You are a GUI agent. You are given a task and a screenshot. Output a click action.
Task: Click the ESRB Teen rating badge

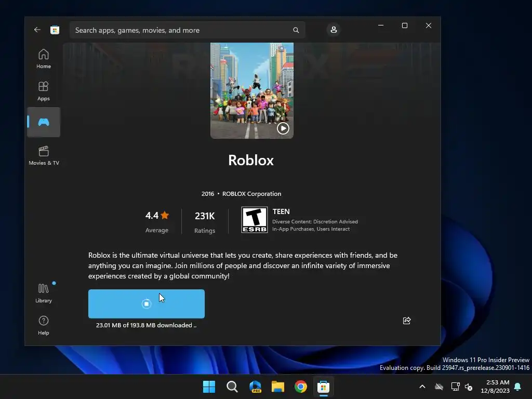[255, 220]
